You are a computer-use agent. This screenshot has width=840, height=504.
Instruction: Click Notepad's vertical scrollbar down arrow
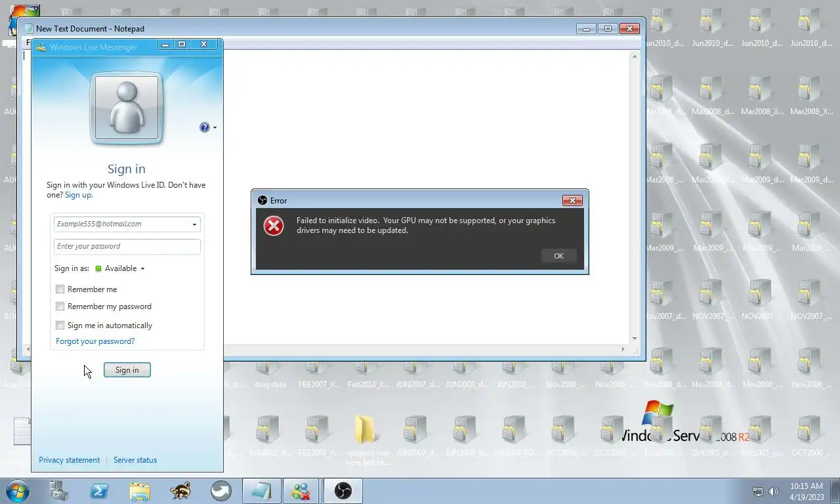coord(635,339)
